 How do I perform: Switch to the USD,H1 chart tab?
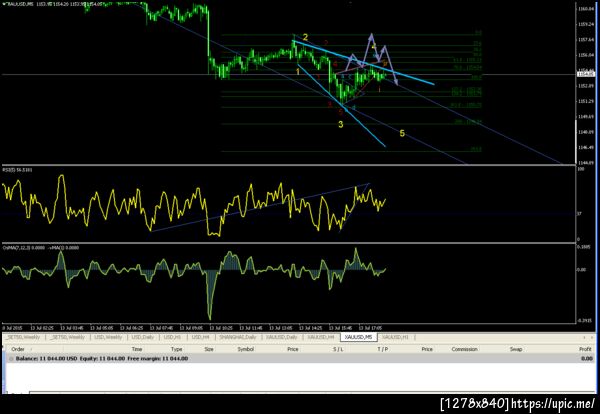[x=172, y=337]
